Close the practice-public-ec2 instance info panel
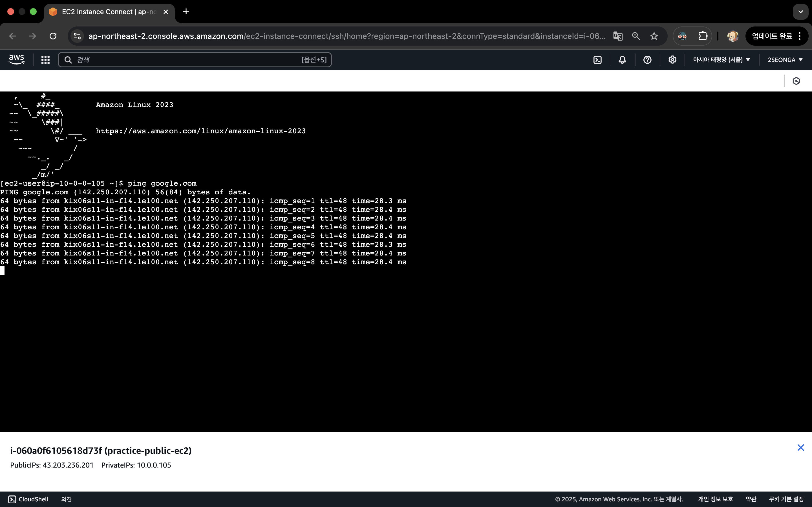812x507 pixels. [x=801, y=448]
